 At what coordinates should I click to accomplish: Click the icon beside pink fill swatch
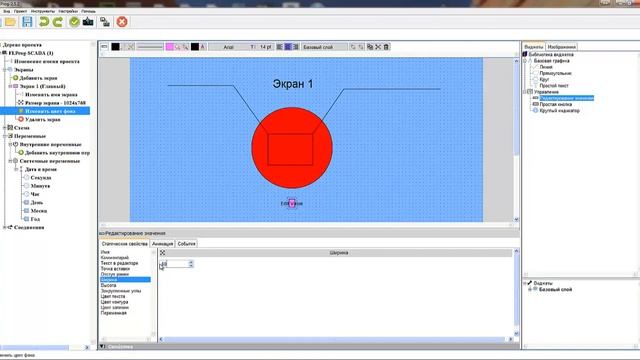point(178,47)
